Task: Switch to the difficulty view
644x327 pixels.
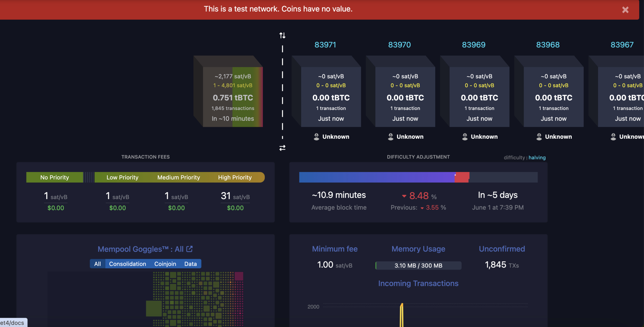Action: pyautogui.click(x=514, y=158)
